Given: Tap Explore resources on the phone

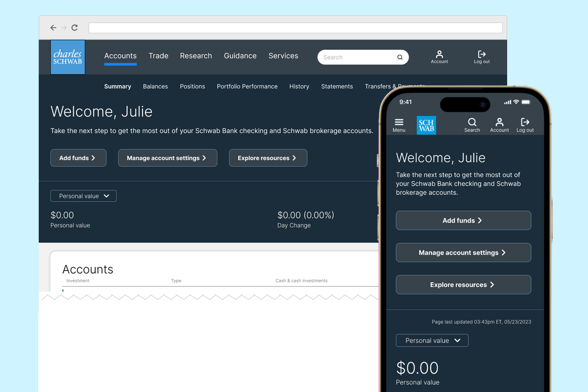Looking at the screenshot, I should pos(464,285).
